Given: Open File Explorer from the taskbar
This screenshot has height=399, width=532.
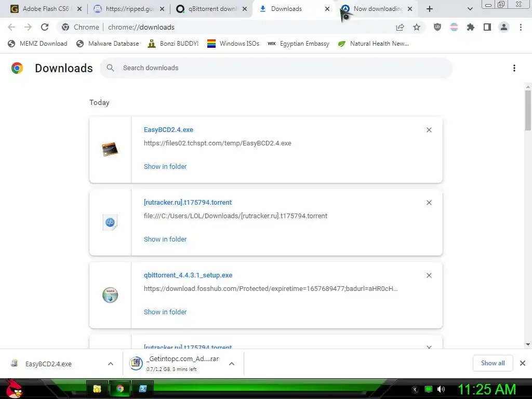Looking at the screenshot, I should click(97, 389).
